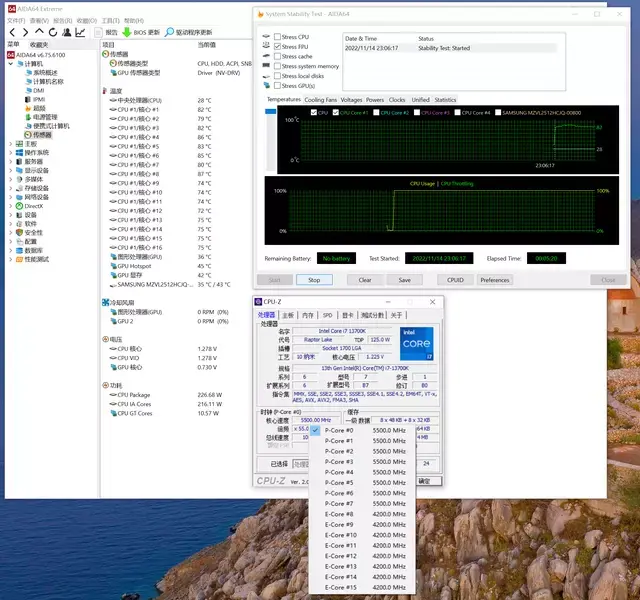This screenshot has width=640, height=600.
Task: Expand the 软件 tree node
Action: coord(11,224)
